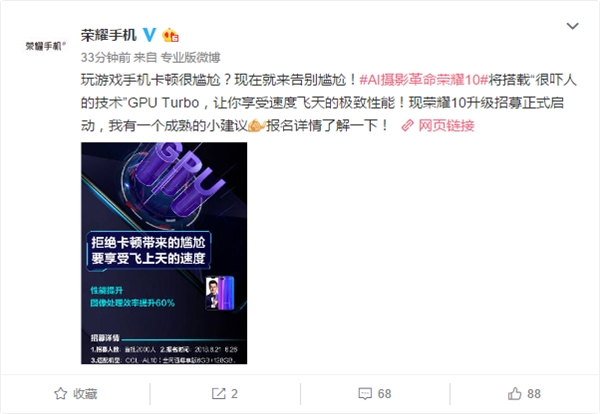The width and height of the screenshot is (600, 414).
Task: Toggle the thumbs-up like icon
Action: pyautogui.click(x=515, y=393)
